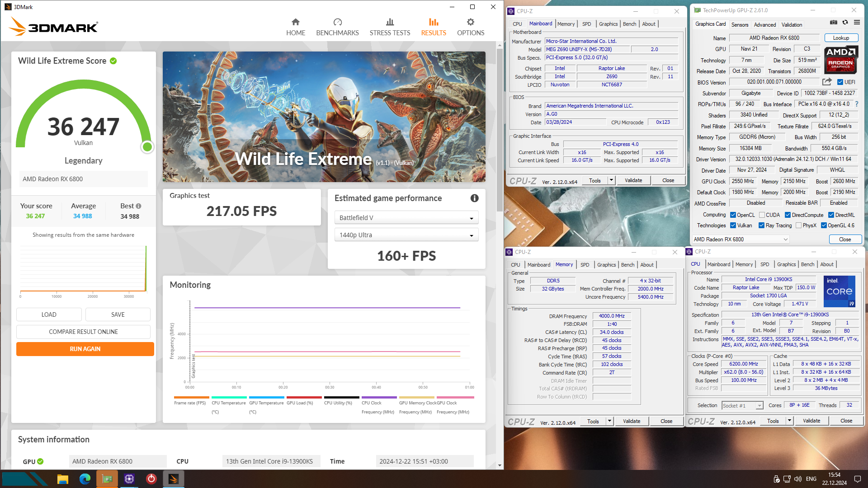Toggle the Ray Tracing checkbox in GPU-Z
The width and height of the screenshot is (868, 488).
point(761,225)
